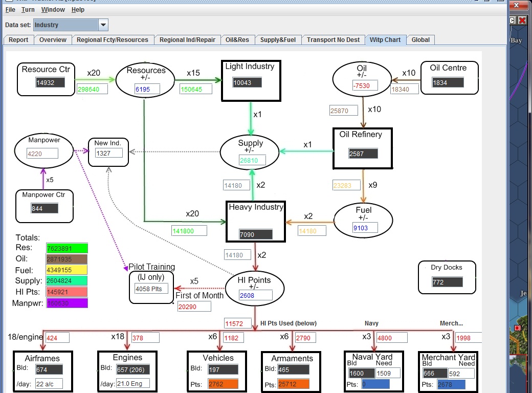Click the Pilot Training value 4058 Plts
Screen dimensions: 532x393
151,289
